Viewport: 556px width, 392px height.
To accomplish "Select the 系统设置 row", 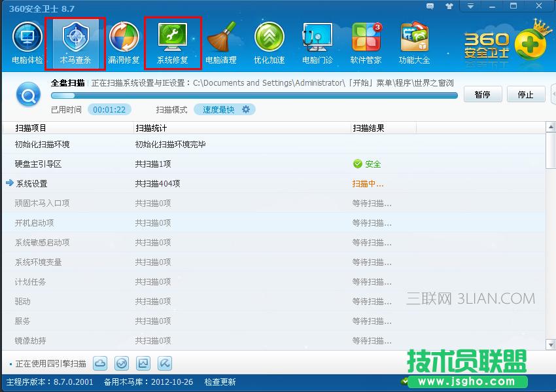I will coord(273,183).
